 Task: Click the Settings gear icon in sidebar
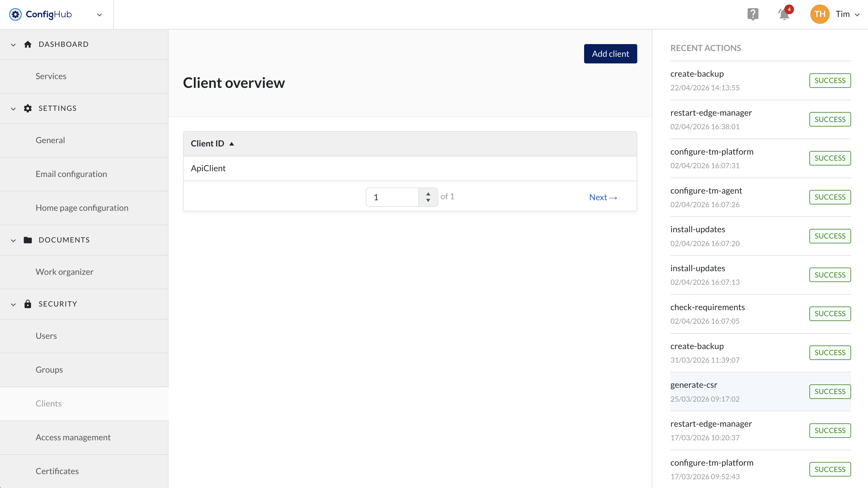pos(27,108)
